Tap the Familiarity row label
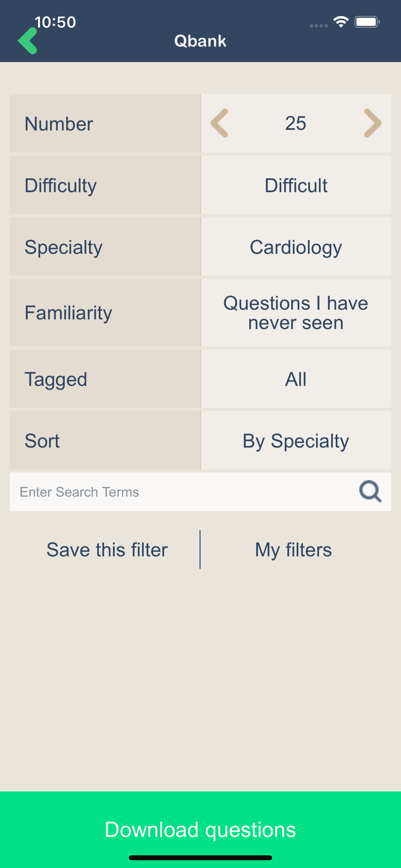This screenshot has width=401, height=868. [x=69, y=312]
